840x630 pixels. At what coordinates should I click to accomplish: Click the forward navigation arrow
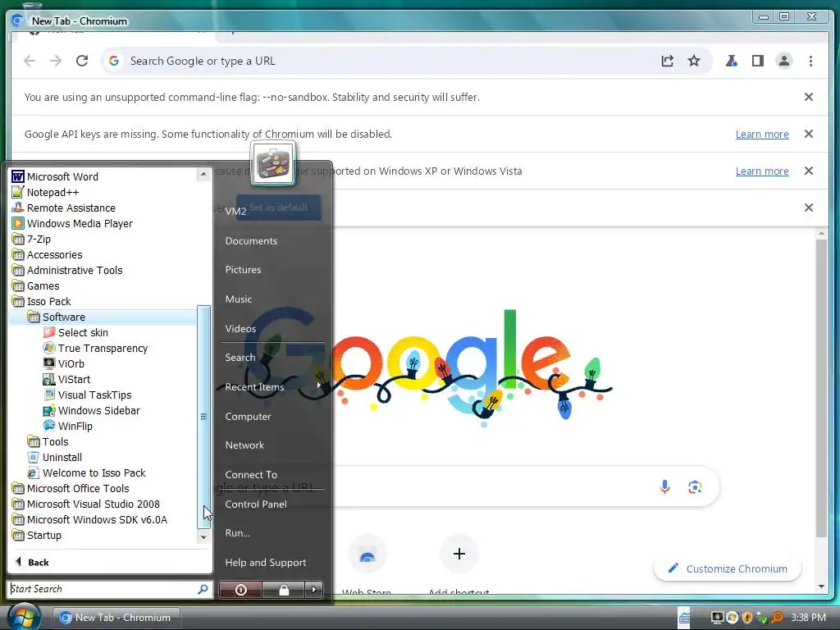[56, 61]
